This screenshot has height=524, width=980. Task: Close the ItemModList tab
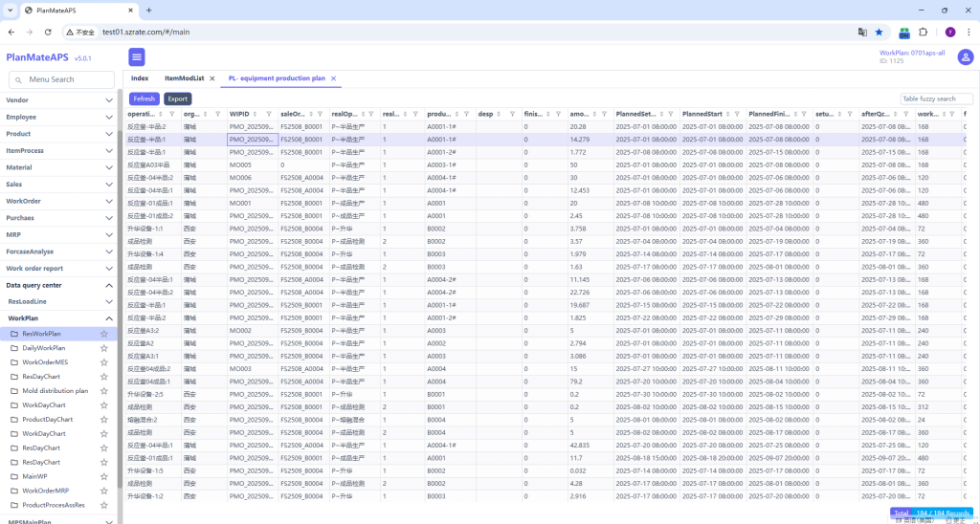tap(212, 78)
